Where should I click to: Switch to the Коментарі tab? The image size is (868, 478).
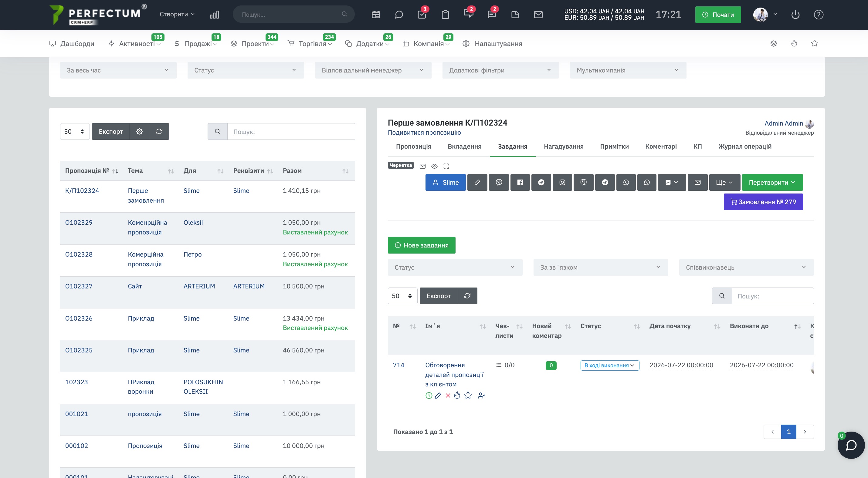661,146
